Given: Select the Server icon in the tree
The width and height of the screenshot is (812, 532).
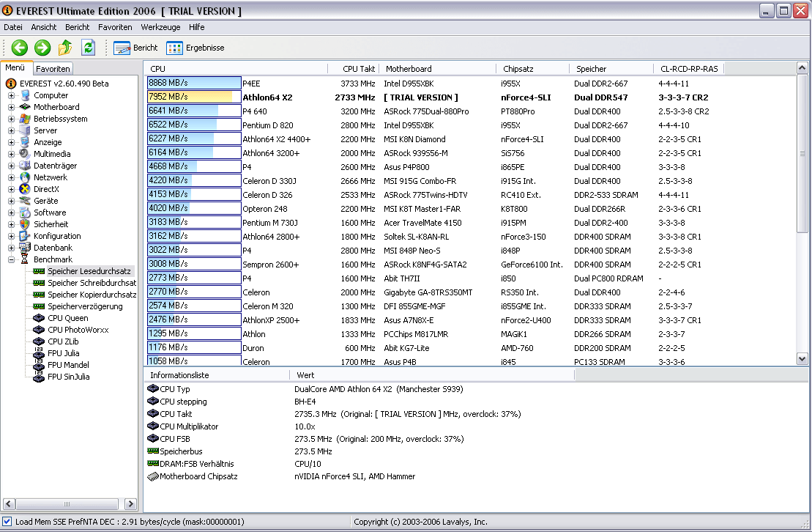Looking at the screenshot, I should tap(25, 130).
